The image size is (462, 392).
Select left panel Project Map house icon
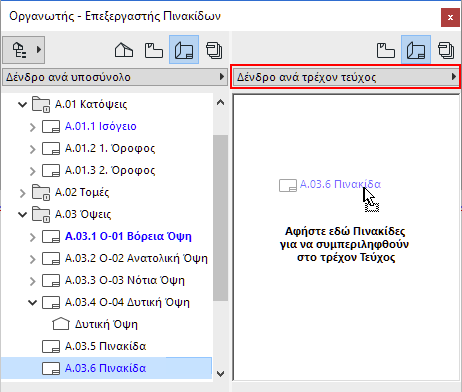click(124, 50)
